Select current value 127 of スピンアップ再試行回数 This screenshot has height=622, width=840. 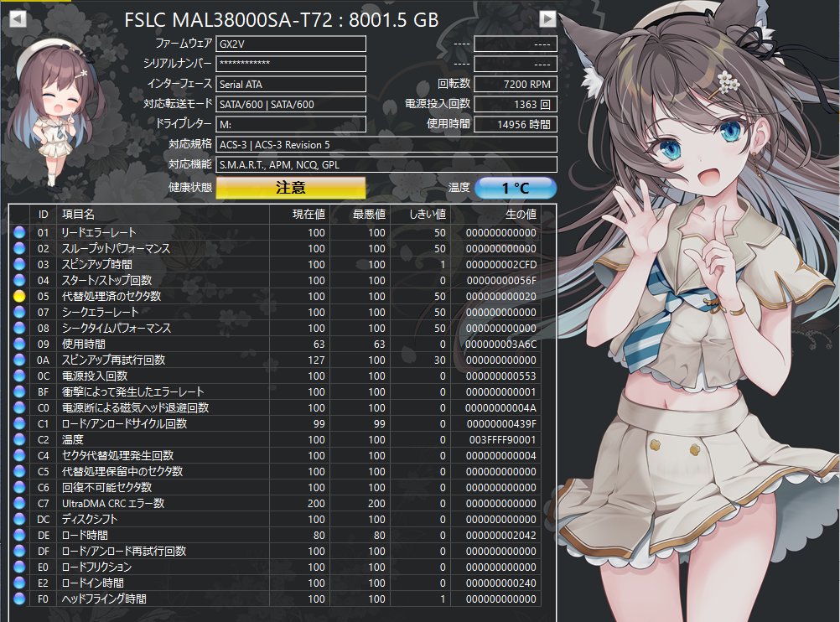pyautogui.click(x=316, y=360)
